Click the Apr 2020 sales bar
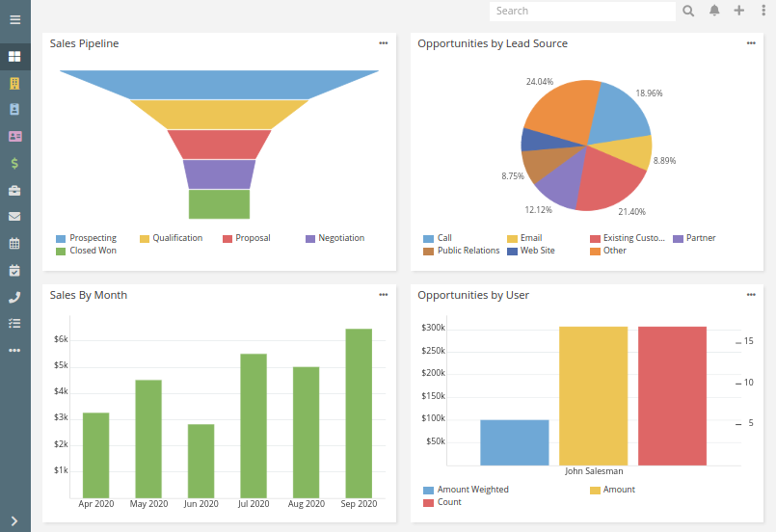This screenshot has height=532, width=776. coord(96,455)
